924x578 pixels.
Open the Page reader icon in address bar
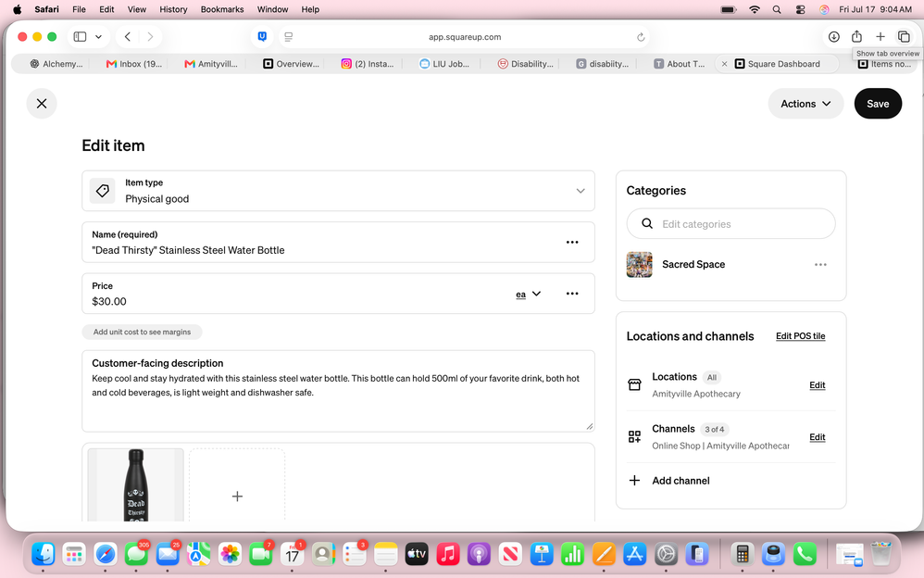coord(288,36)
